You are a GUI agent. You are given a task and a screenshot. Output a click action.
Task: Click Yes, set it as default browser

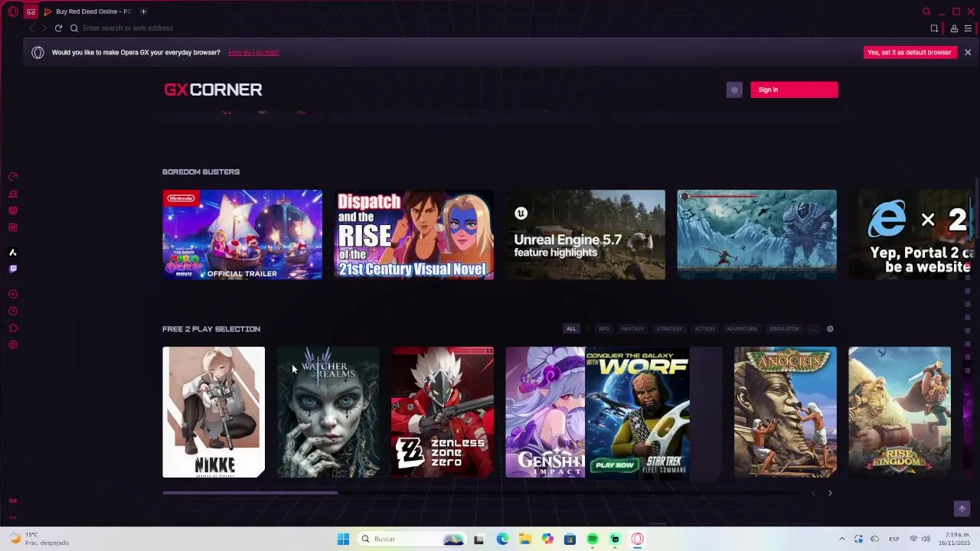910,52
